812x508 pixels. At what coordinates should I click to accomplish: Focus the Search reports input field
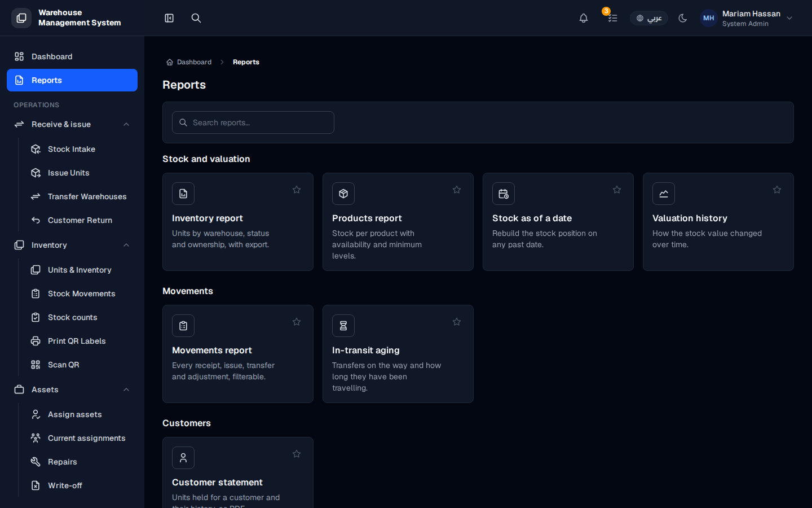pos(253,122)
